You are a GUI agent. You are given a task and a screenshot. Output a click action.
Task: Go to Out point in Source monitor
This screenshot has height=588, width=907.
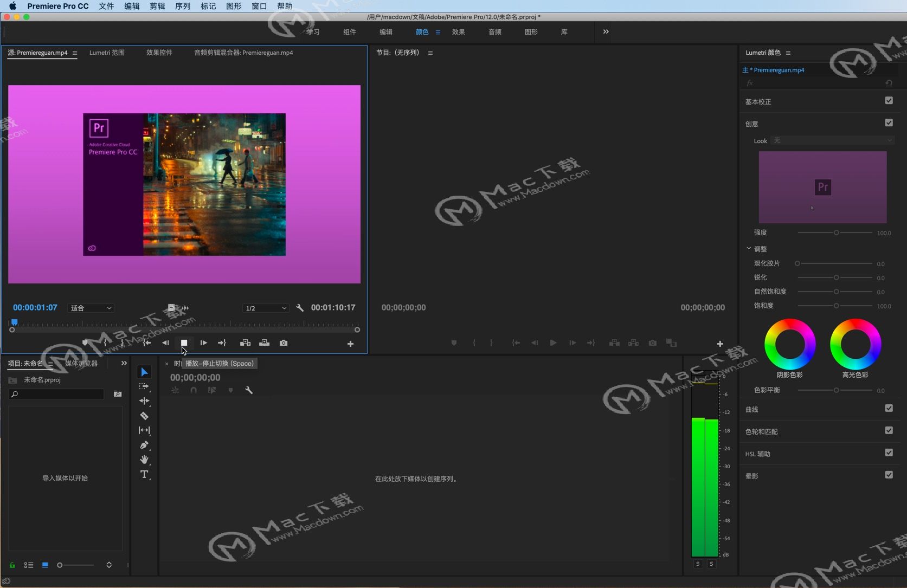point(222,343)
